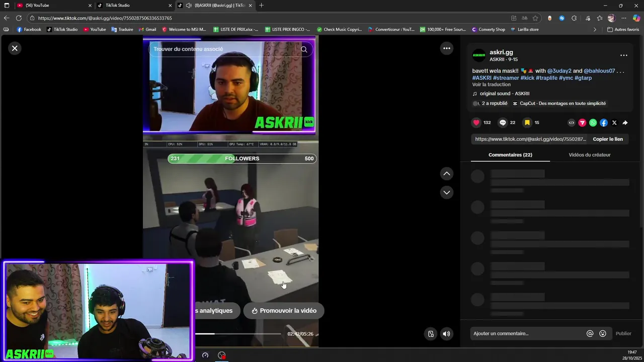
Task: Open the #gtarp hashtag
Action: click(x=583, y=78)
